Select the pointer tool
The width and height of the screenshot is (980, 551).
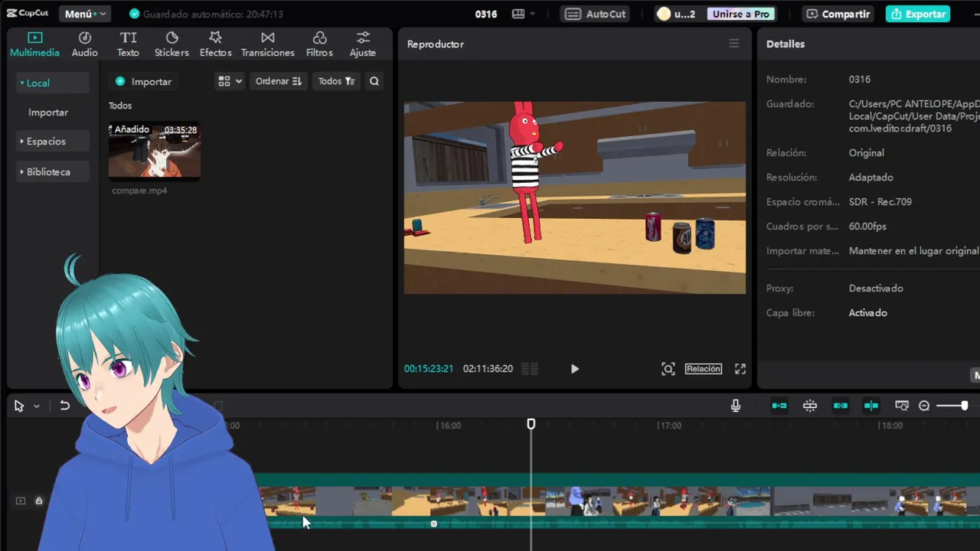(19, 406)
